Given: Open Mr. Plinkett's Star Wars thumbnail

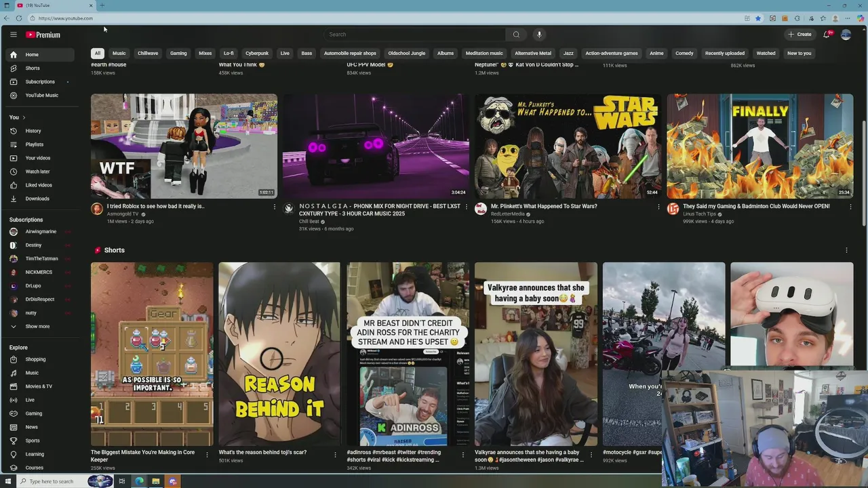Looking at the screenshot, I should pos(568,146).
